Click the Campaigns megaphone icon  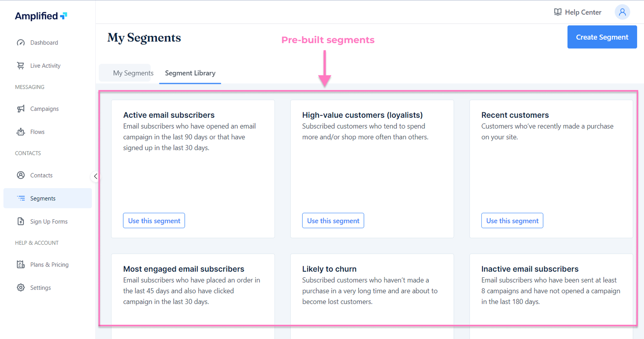[21, 109]
